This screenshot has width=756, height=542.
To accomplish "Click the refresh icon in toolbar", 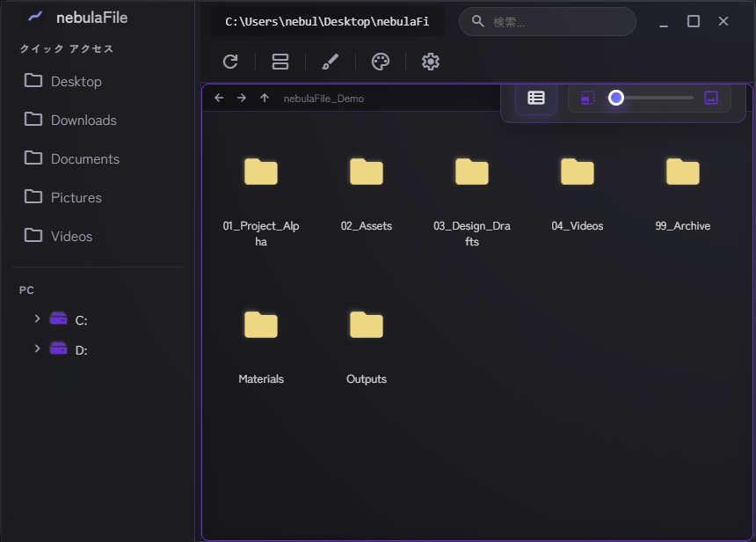I will click(x=230, y=62).
